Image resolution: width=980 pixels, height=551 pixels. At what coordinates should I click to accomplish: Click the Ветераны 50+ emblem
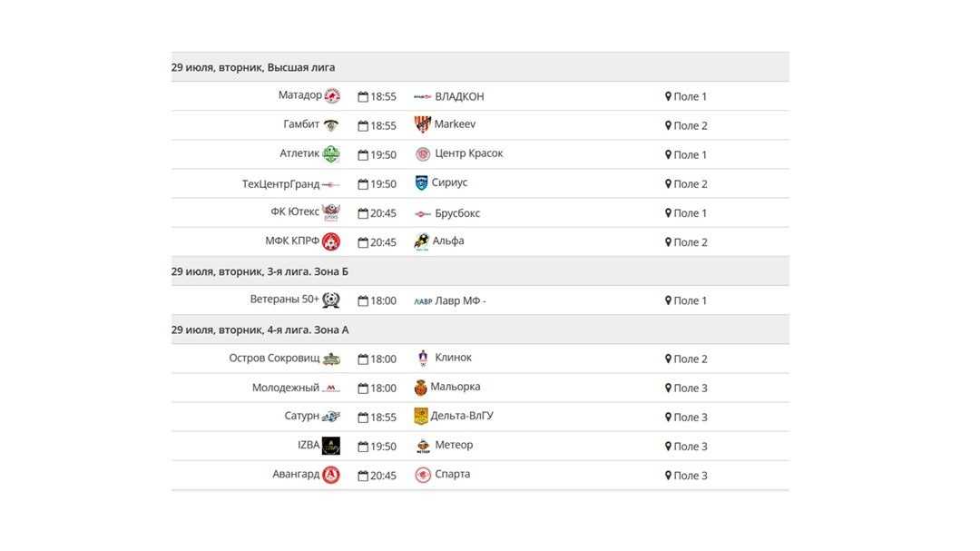tap(330, 300)
